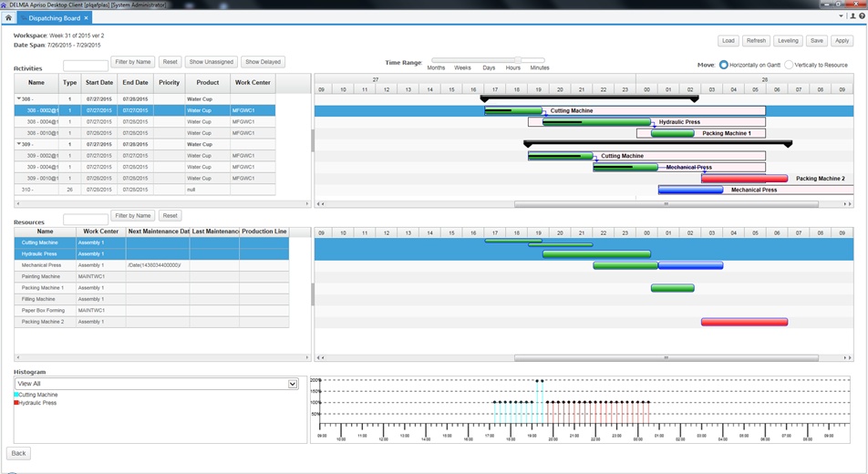Screen dimensions: 868x474
Task: Sort by the Start Date column header
Action: (99, 83)
